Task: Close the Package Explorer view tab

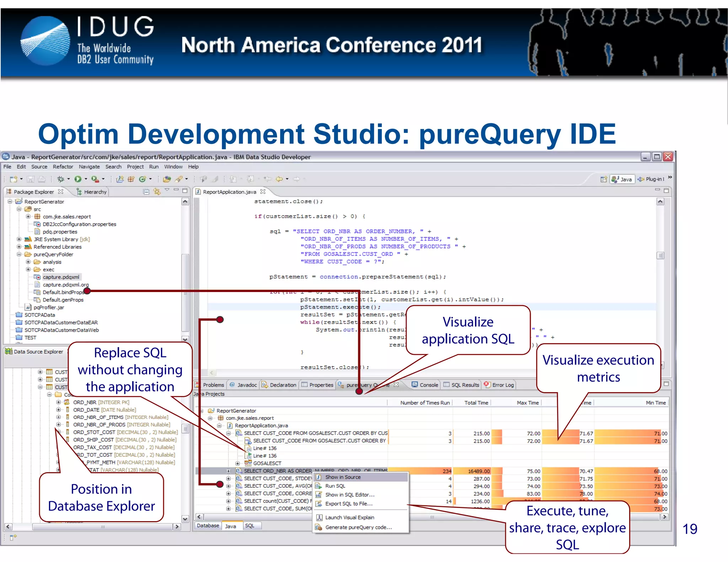Action: pyautogui.click(x=61, y=191)
